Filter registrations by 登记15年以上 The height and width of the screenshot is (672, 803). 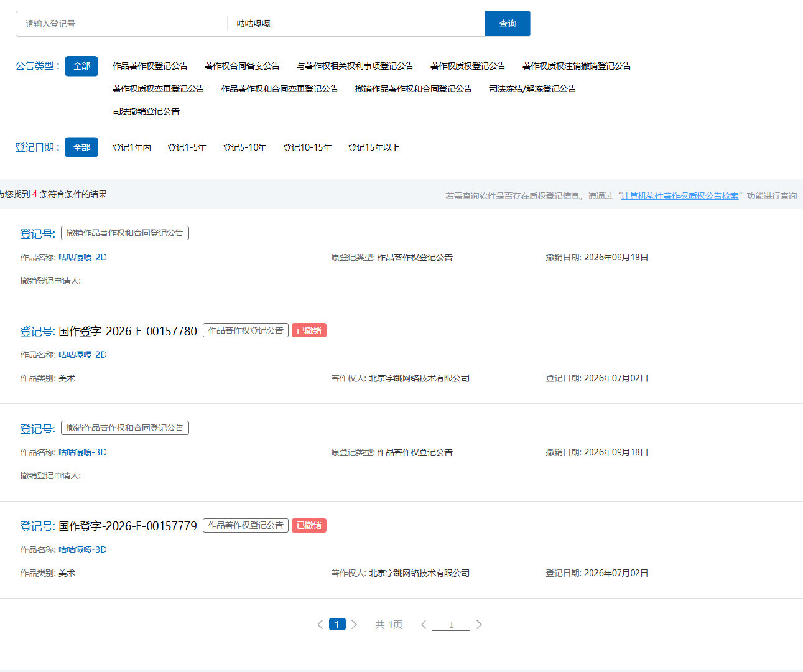374,147
